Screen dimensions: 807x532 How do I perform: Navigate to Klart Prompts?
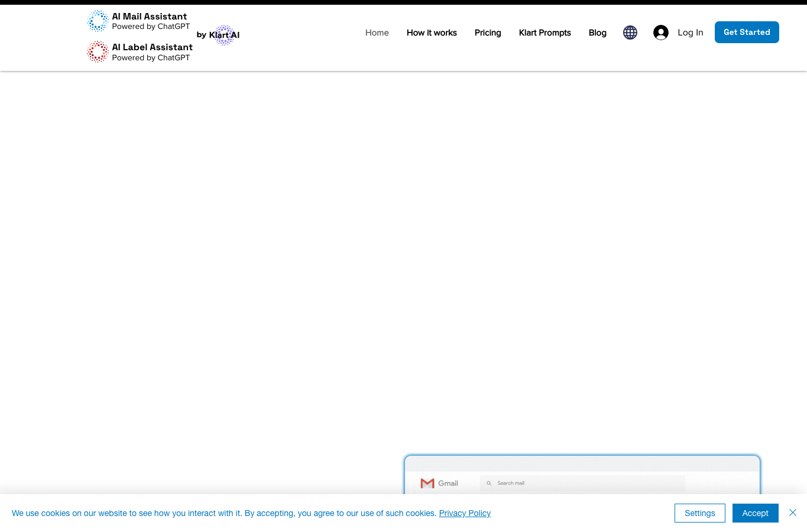[x=545, y=33]
